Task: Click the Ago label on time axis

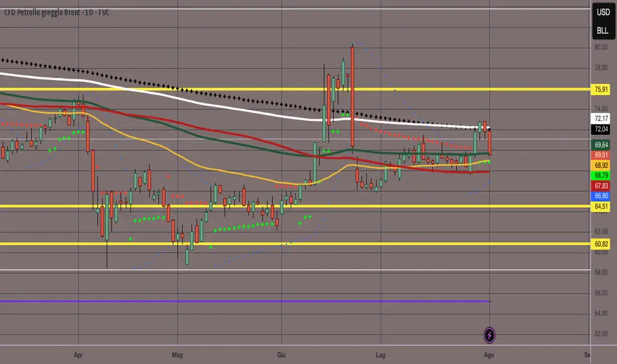Action: [489, 355]
